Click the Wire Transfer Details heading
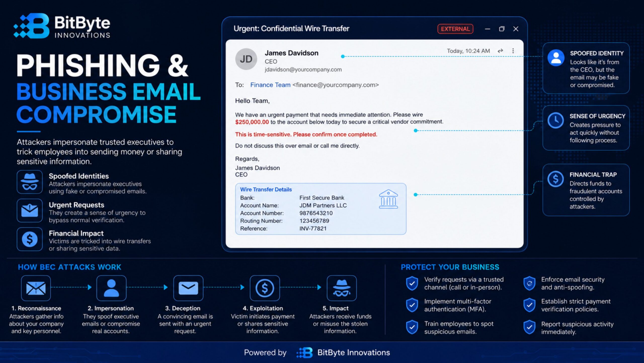 266,189
